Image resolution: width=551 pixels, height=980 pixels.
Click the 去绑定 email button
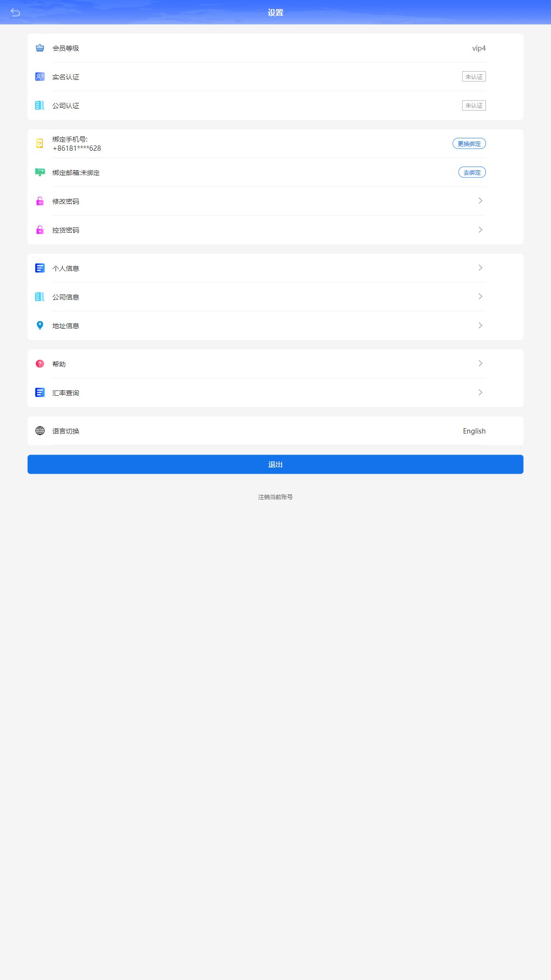[472, 172]
